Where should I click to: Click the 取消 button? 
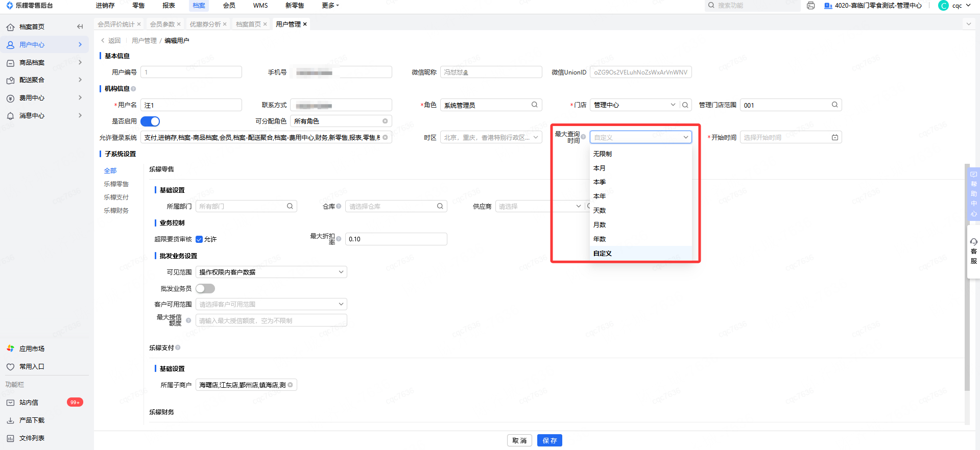click(x=519, y=440)
